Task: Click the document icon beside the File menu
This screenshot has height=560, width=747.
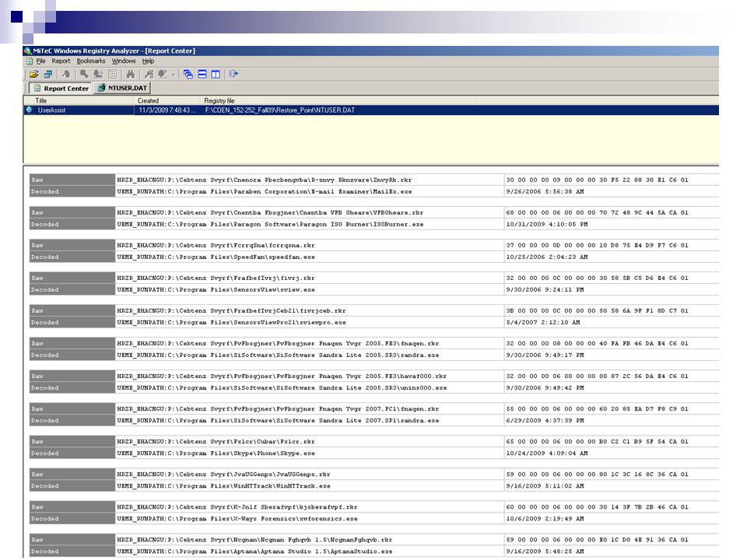Action: 30,61
